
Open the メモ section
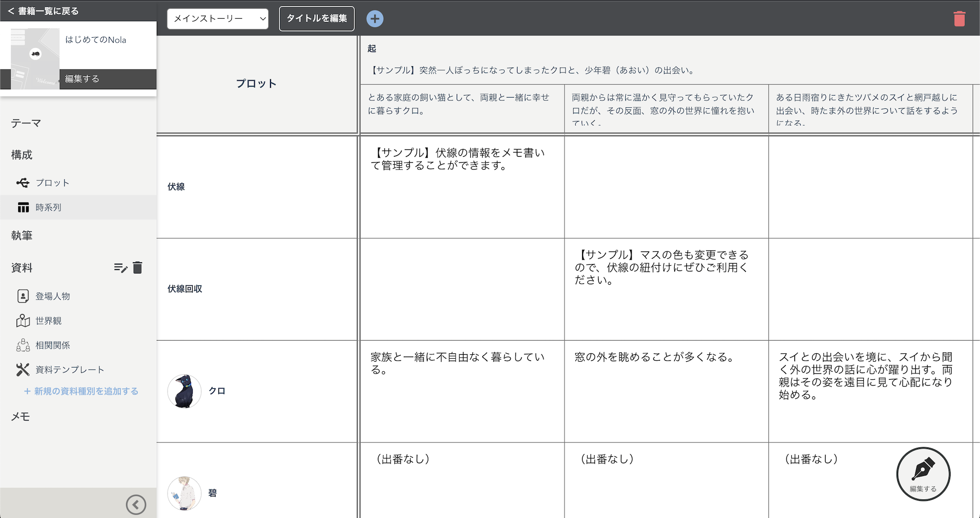click(21, 417)
